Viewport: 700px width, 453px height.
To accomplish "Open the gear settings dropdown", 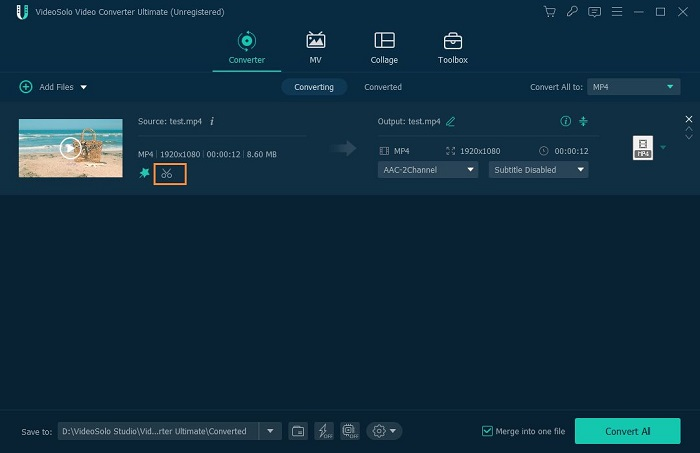I will (384, 431).
